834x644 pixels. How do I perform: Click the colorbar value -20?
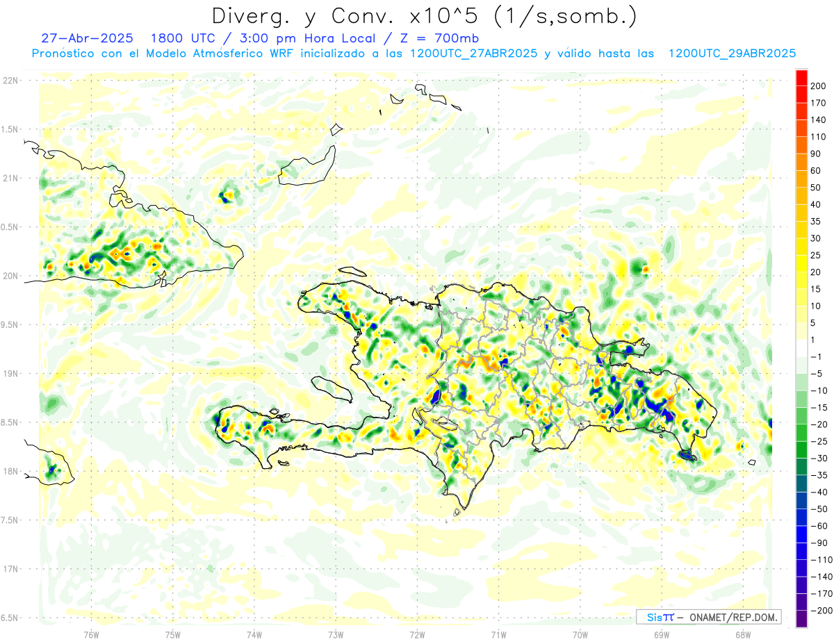click(818, 424)
